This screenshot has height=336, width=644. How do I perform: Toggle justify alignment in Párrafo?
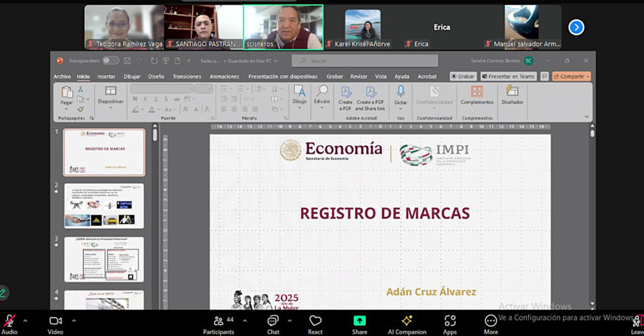pyautogui.click(x=255, y=109)
